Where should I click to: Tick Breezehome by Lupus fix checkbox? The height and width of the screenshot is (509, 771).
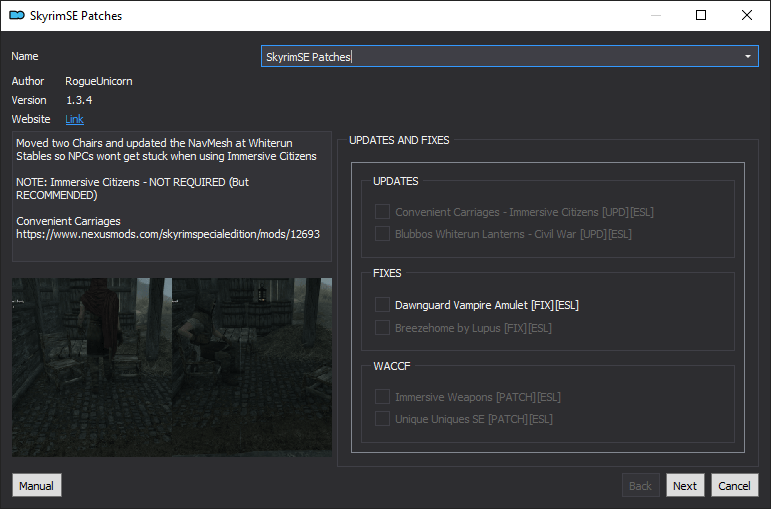tap(382, 328)
